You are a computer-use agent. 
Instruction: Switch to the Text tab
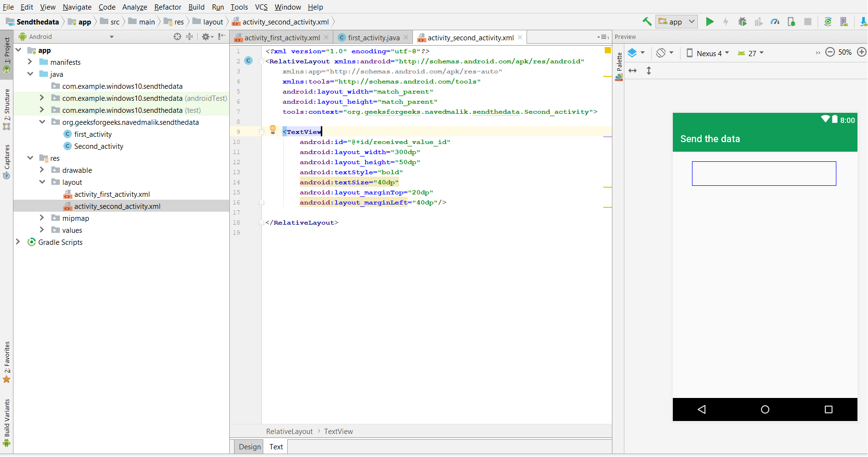point(276,446)
